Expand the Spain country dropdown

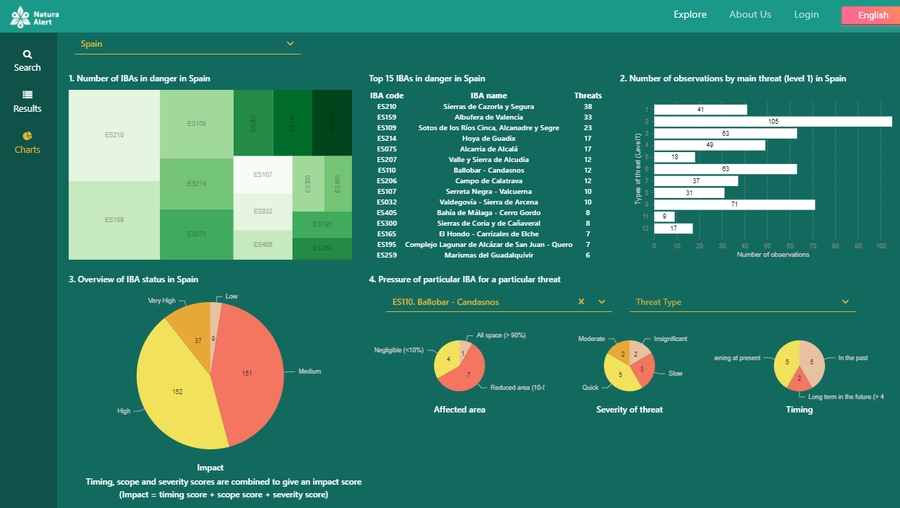pos(290,44)
